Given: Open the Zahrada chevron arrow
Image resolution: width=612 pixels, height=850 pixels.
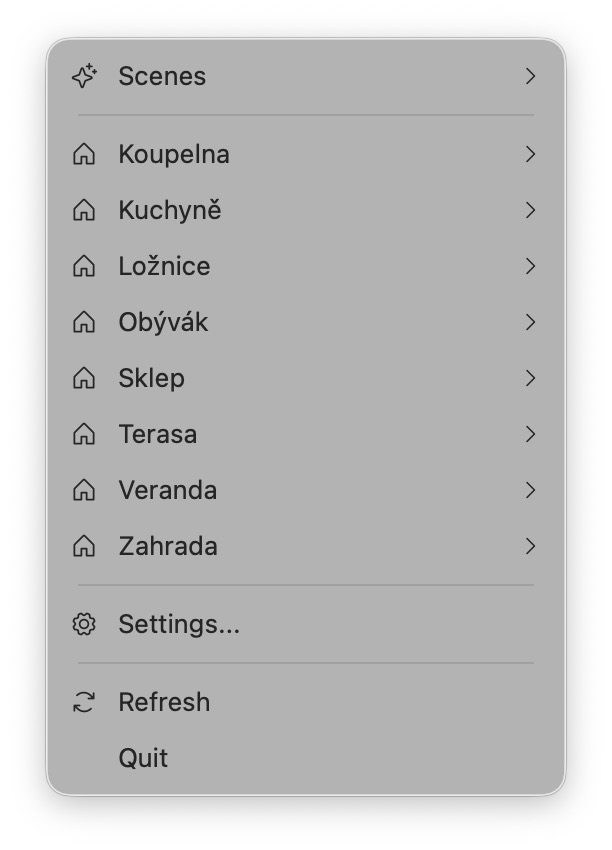Looking at the screenshot, I should point(531,547).
